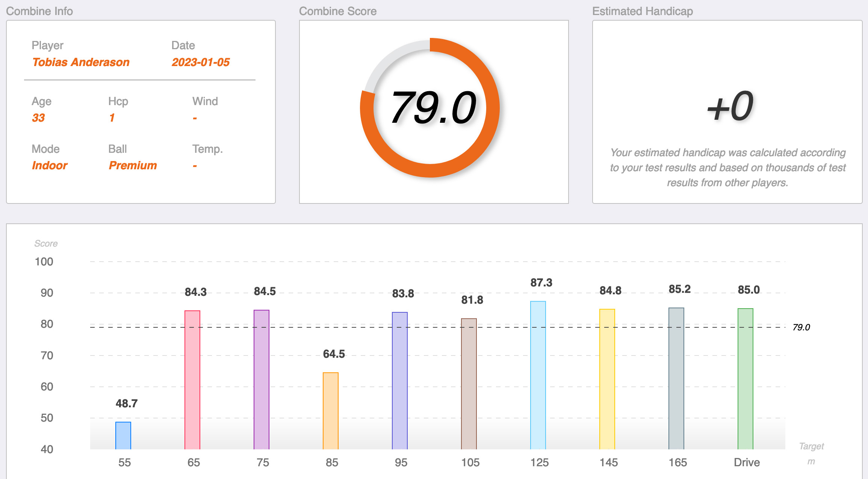Click the 125 axis label

coord(539,462)
